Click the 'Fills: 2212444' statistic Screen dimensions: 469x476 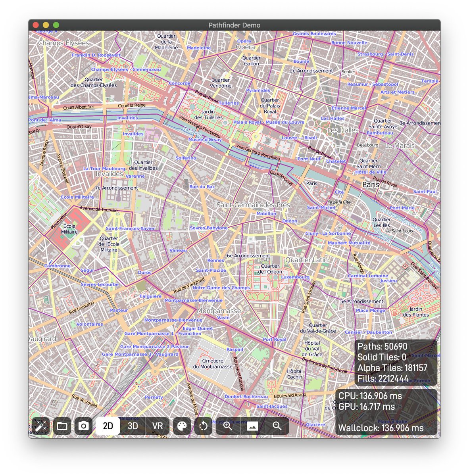click(x=383, y=378)
